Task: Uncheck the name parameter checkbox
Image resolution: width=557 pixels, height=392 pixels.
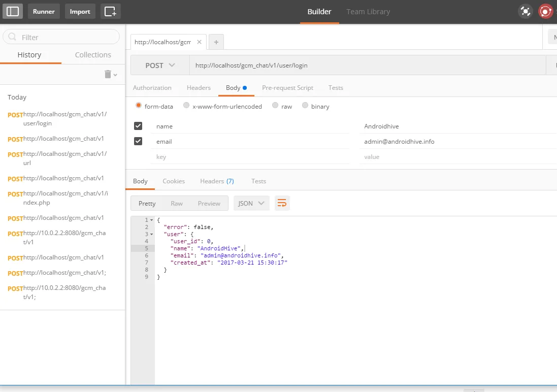Action: (x=138, y=126)
